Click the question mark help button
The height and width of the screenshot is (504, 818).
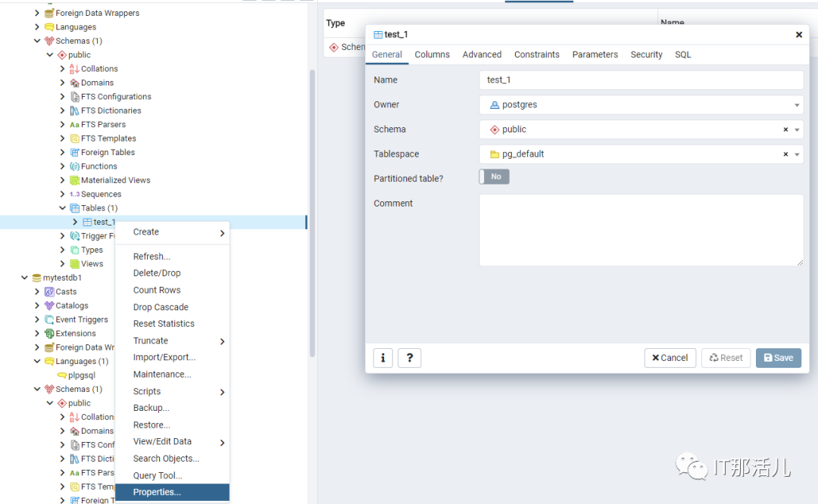click(x=409, y=358)
